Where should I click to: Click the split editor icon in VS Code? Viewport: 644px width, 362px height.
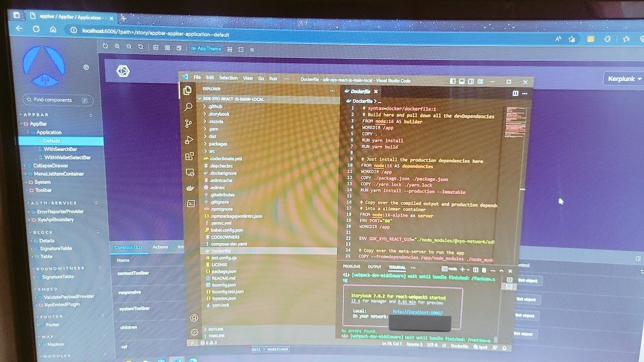click(x=516, y=94)
